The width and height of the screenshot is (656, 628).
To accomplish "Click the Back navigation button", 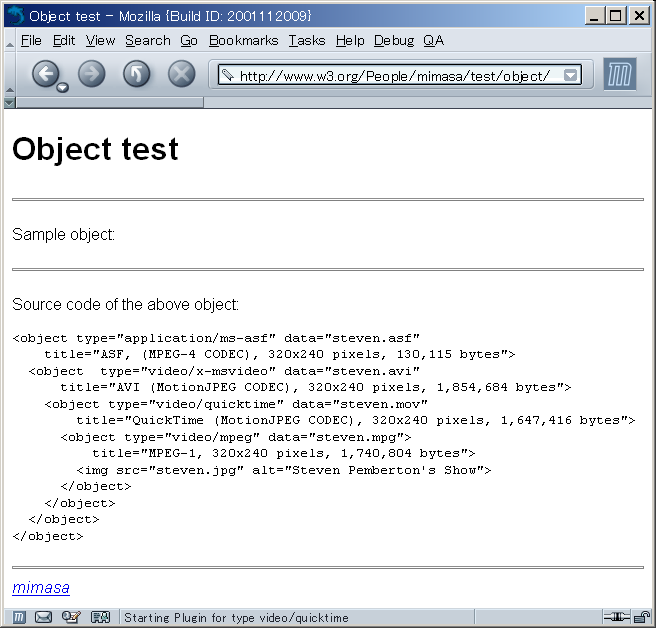I will tap(45, 74).
